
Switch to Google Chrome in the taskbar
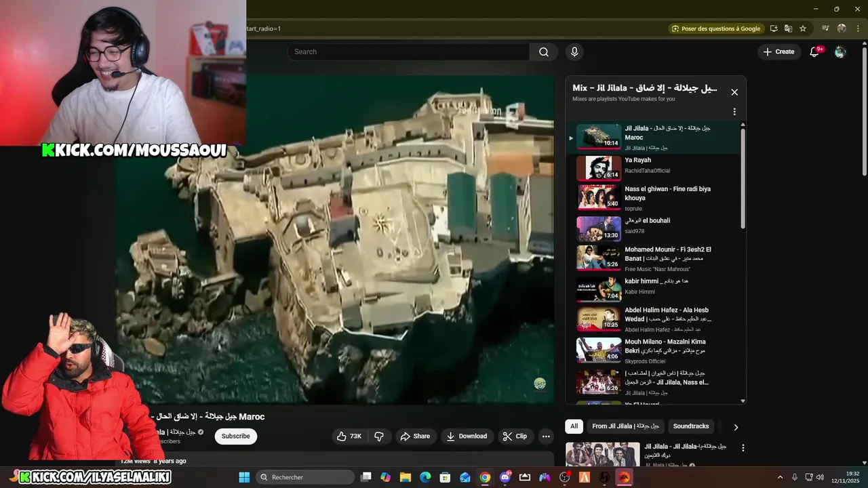click(x=485, y=477)
